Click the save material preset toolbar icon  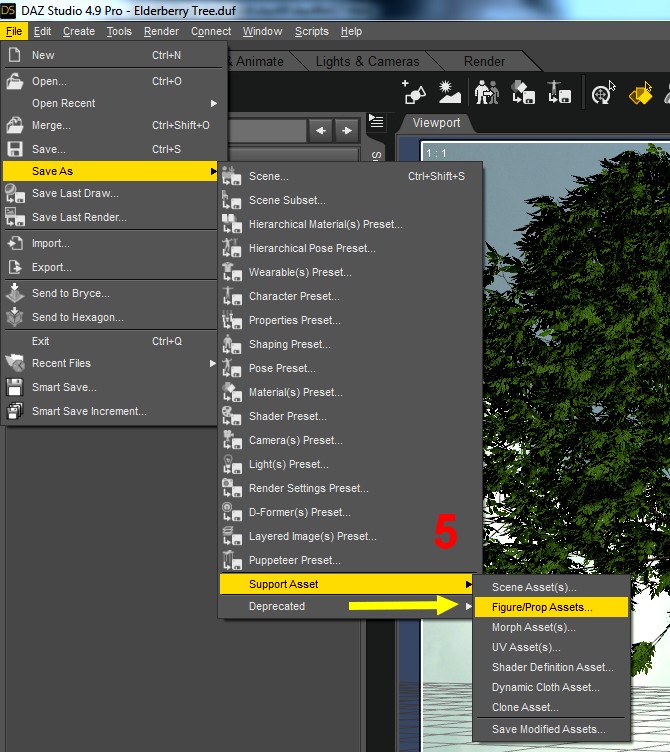[x=523, y=92]
